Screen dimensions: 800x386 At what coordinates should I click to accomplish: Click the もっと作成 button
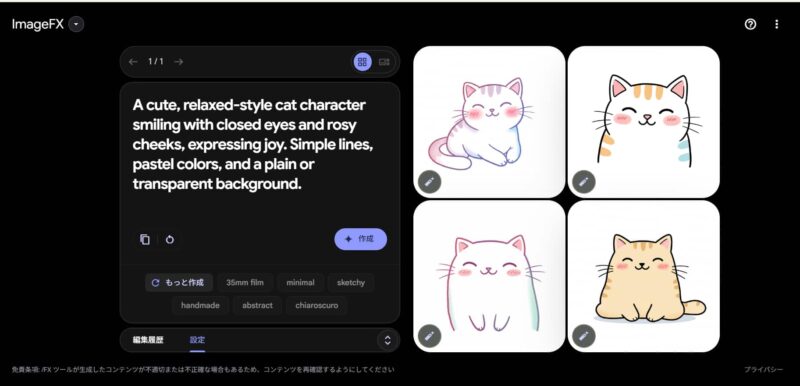tap(179, 282)
